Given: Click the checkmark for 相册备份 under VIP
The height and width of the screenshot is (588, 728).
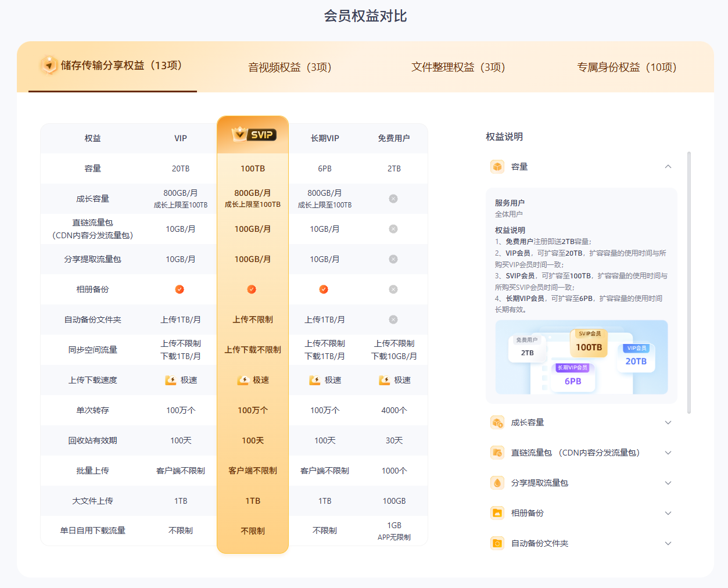Looking at the screenshot, I should (180, 289).
